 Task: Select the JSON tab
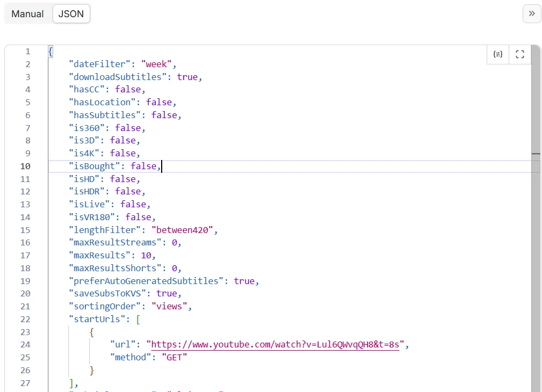point(71,14)
